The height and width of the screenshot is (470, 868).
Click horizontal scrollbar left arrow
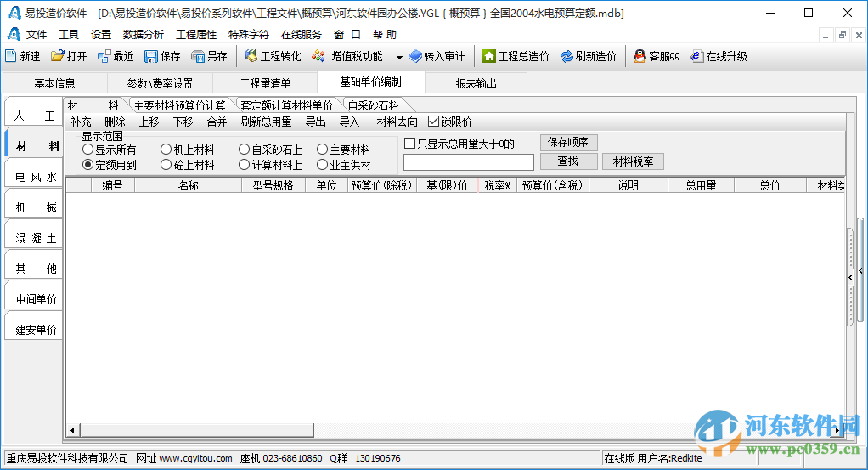tap(72, 430)
